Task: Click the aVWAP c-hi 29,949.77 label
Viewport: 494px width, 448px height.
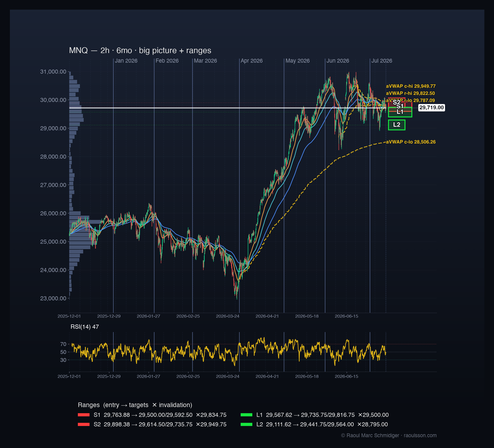Action: pos(411,86)
